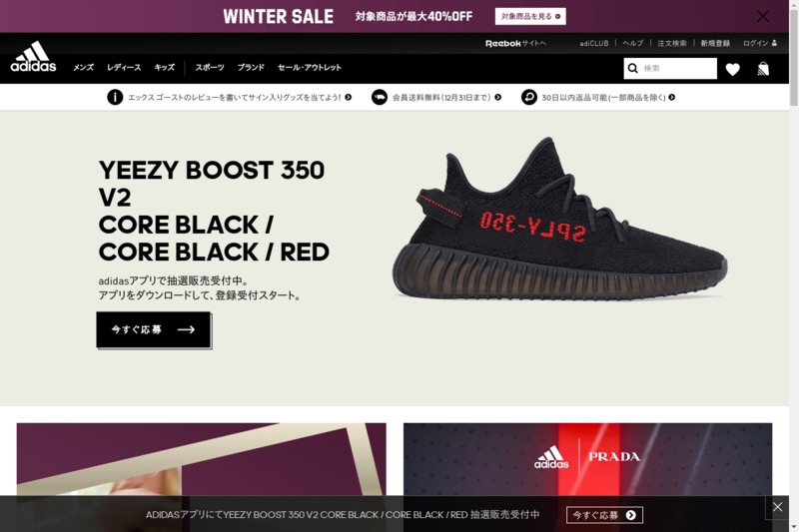
Task: Click the 30-day returns circular arrow icon
Action: click(529, 97)
